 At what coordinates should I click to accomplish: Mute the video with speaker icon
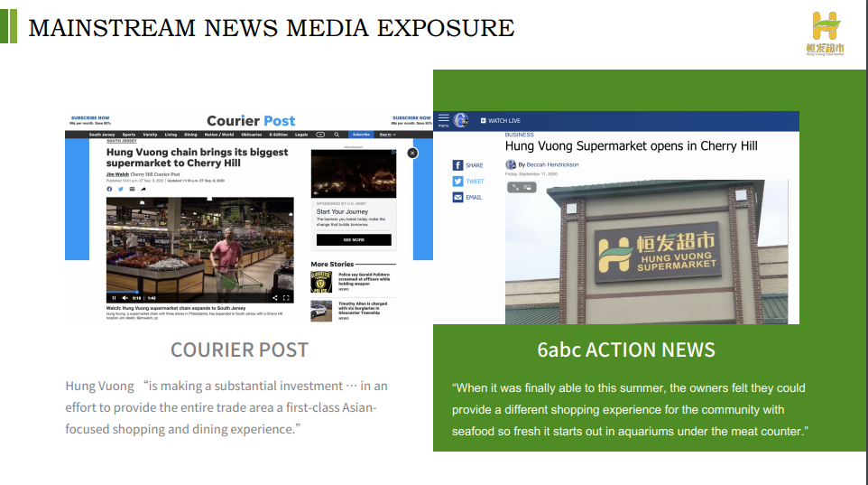pos(125,298)
